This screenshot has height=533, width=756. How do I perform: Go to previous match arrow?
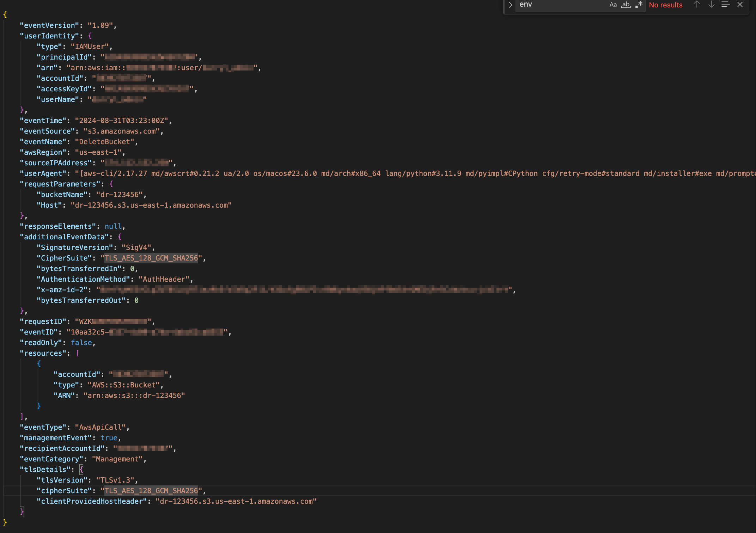point(697,5)
